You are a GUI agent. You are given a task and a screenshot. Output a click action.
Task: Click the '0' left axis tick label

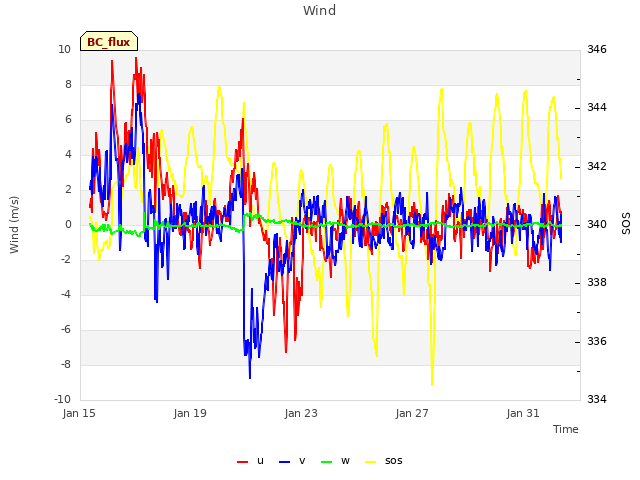coord(68,224)
